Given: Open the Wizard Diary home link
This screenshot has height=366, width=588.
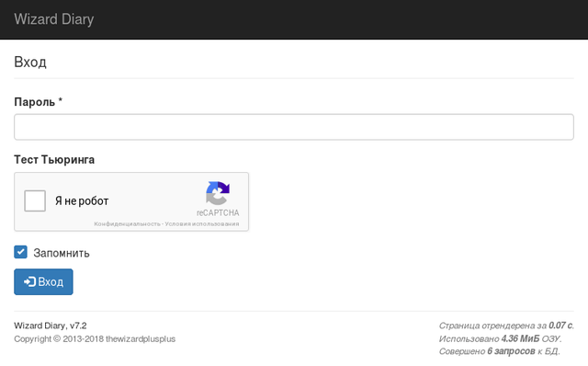Looking at the screenshot, I should click(x=54, y=19).
